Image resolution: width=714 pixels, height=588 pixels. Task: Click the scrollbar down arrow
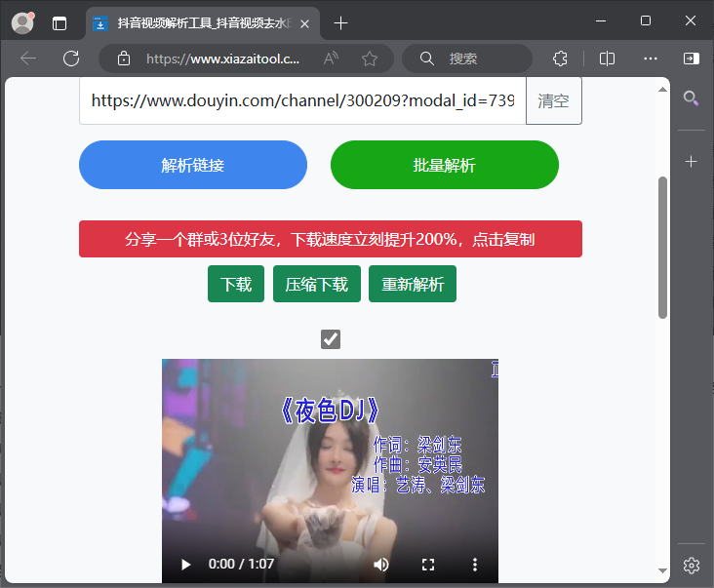pyautogui.click(x=662, y=570)
